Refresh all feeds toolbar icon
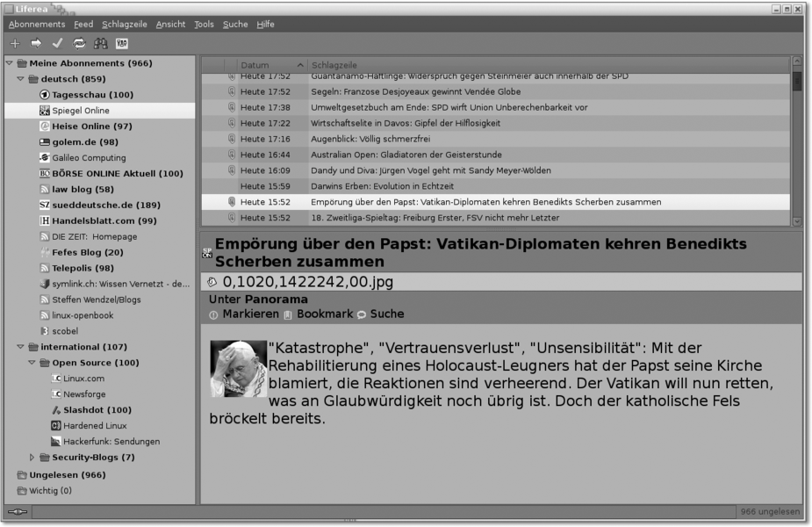Viewport: 812px width, 527px height. 79,43
